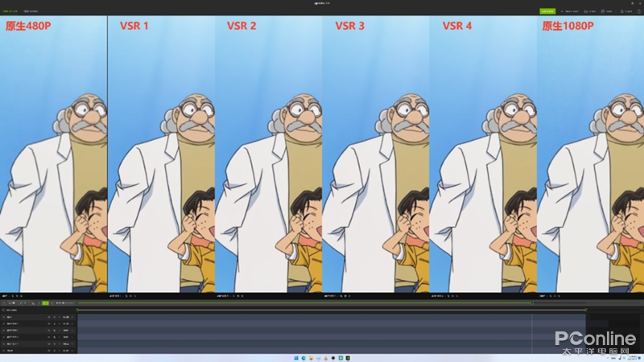The height and width of the screenshot is (362, 644).
Task: Click the green highlighted button in timeline toolbar
Action: tap(45, 303)
